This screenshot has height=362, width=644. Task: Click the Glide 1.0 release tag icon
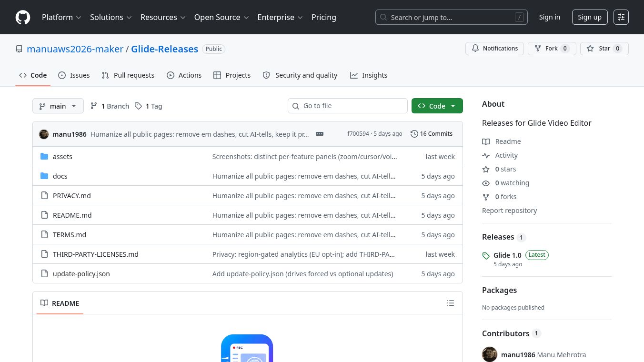(486, 256)
